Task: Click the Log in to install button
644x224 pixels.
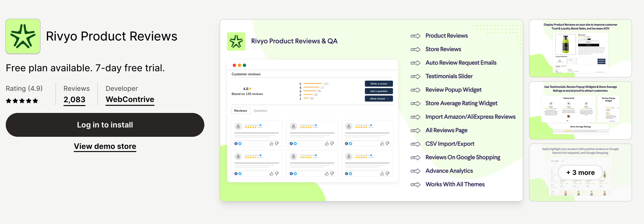Action: click(105, 125)
